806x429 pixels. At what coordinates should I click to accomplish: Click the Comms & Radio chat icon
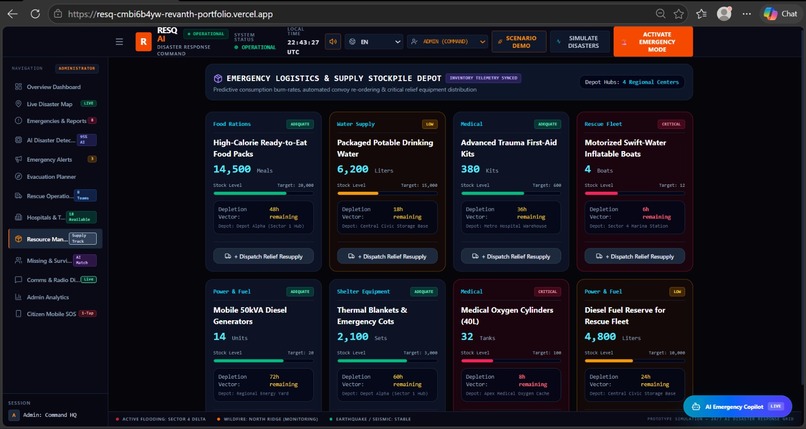click(19, 280)
